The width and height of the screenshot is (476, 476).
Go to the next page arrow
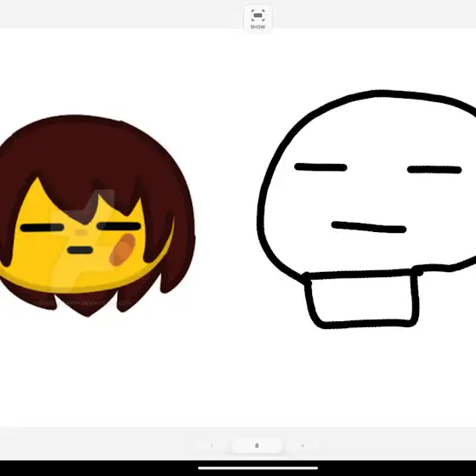[303, 445]
